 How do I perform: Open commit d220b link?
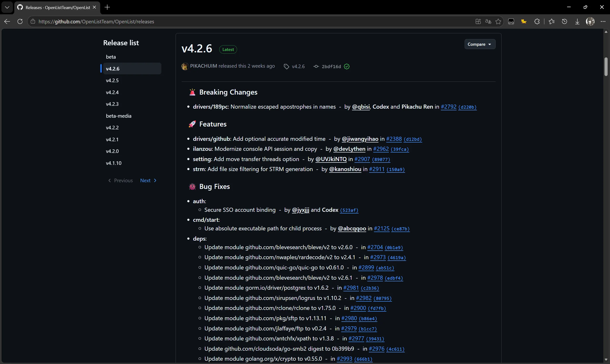click(467, 107)
